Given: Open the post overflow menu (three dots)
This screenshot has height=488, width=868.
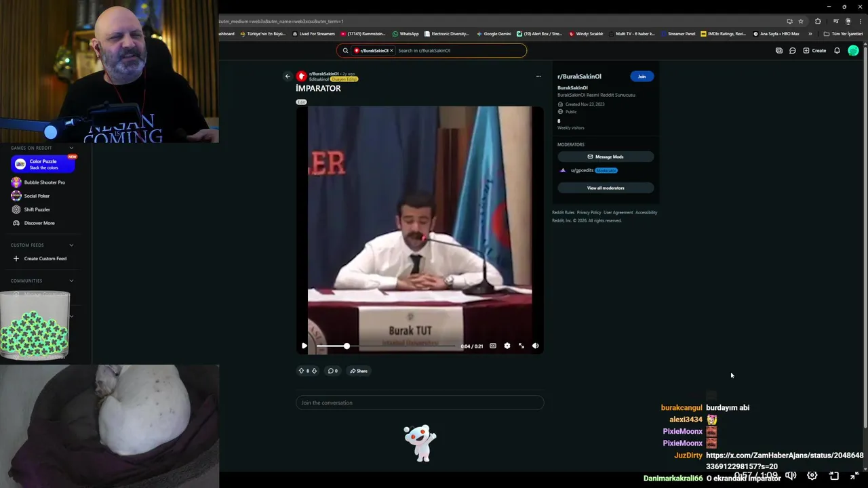Looking at the screenshot, I should [538, 76].
